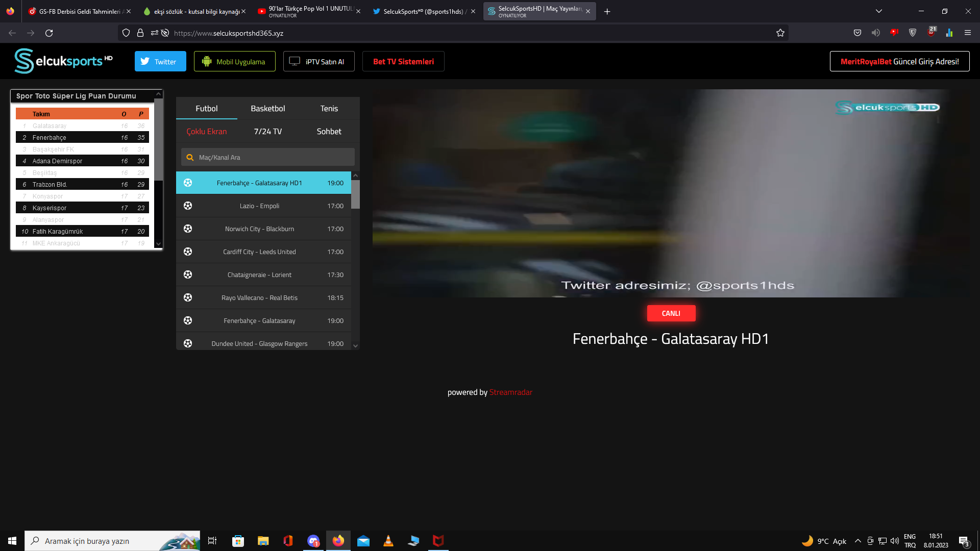Click the shield tracking protection icon

(x=126, y=33)
